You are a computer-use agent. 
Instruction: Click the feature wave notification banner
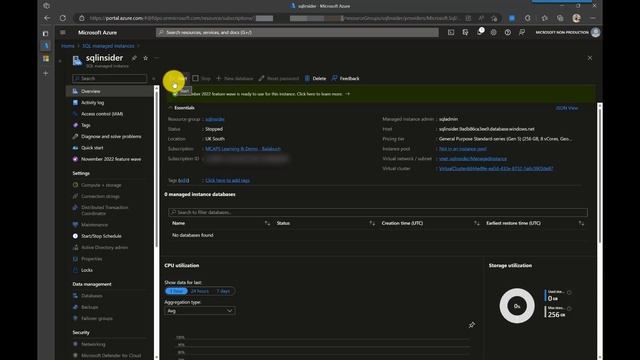(x=380, y=94)
